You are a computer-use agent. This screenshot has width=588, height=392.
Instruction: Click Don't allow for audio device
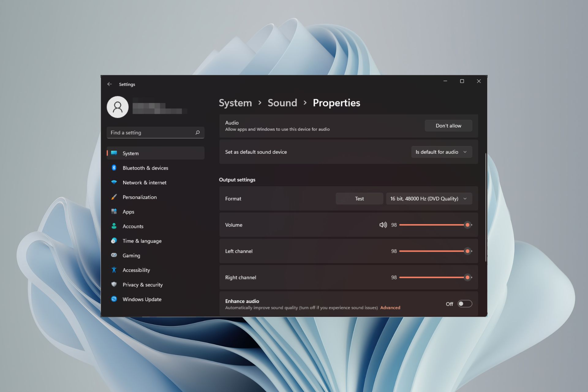[448, 126]
